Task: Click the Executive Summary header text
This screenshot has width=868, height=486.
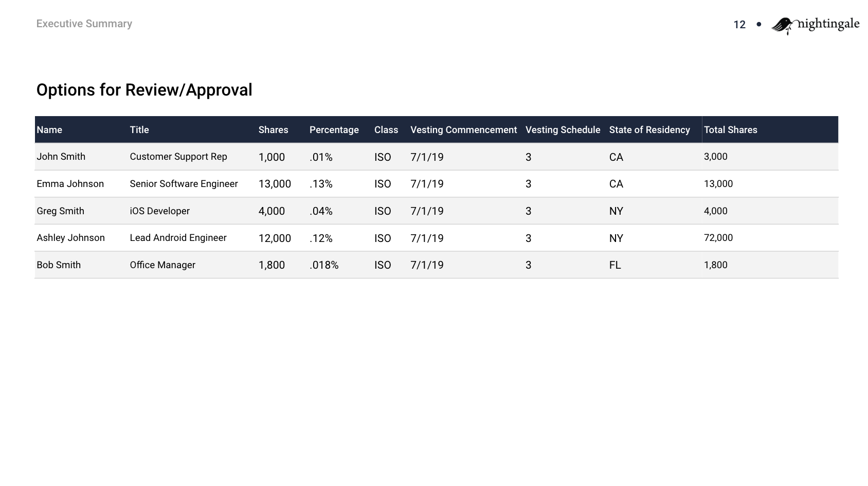Action: [x=84, y=24]
